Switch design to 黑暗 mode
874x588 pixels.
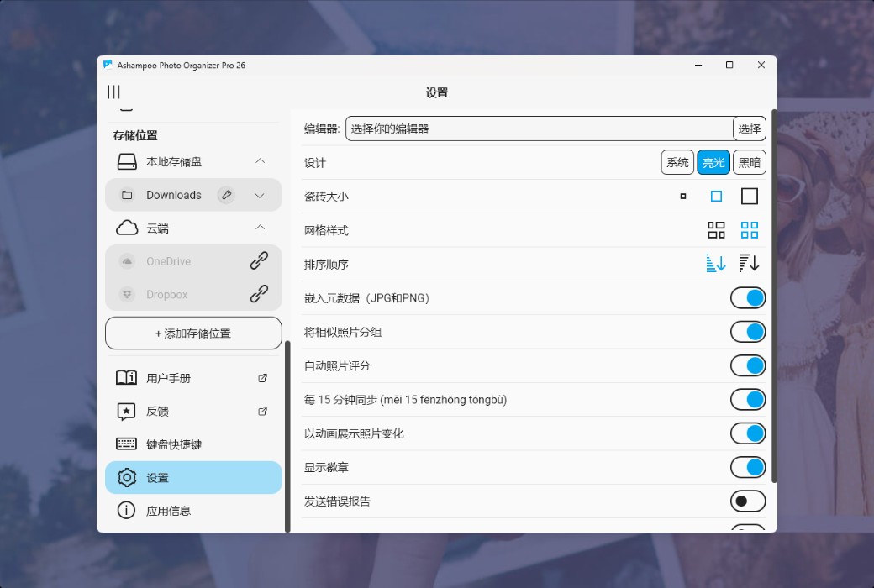tap(749, 162)
